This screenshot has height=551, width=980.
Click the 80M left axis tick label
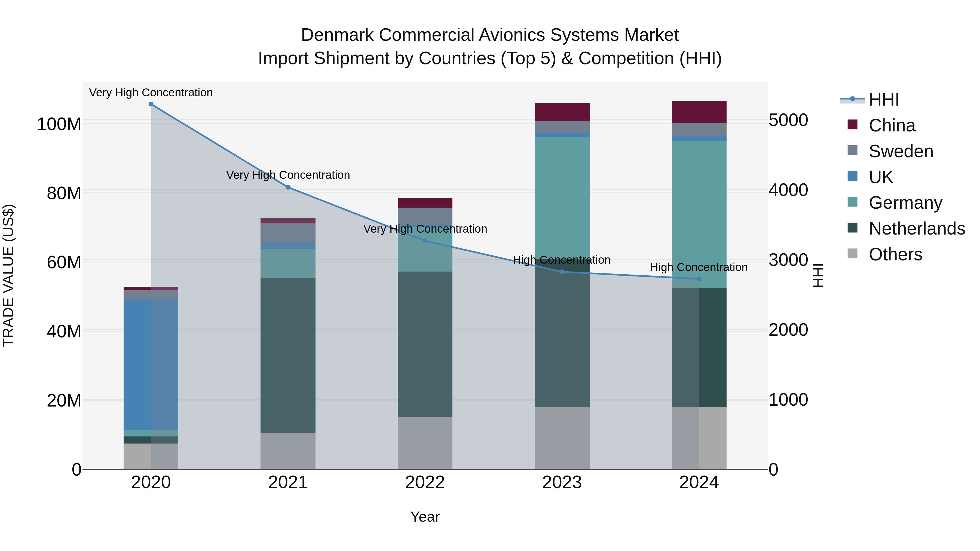pyautogui.click(x=64, y=193)
